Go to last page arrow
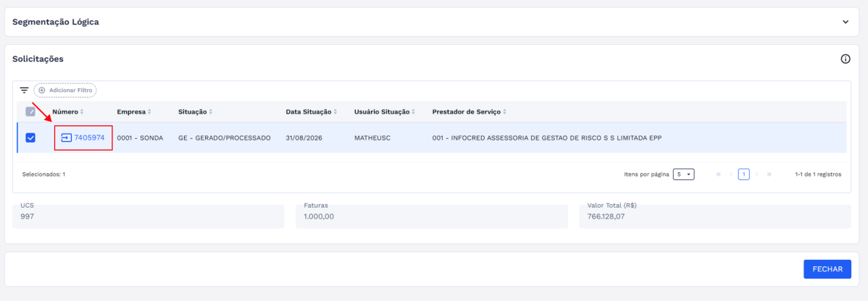 tap(769, 174)
